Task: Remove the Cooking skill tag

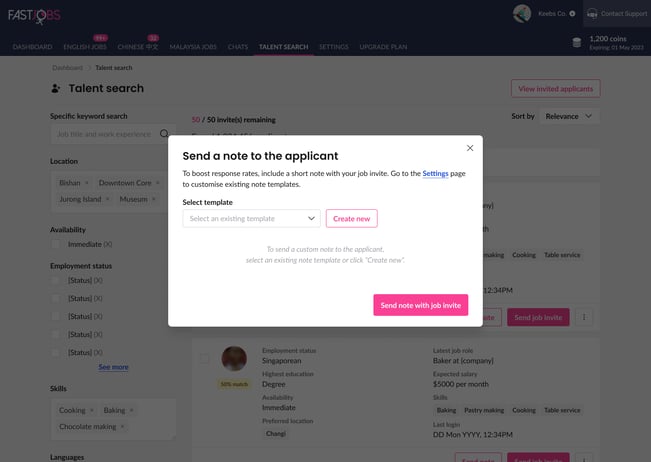Action: tap(92, 411)
